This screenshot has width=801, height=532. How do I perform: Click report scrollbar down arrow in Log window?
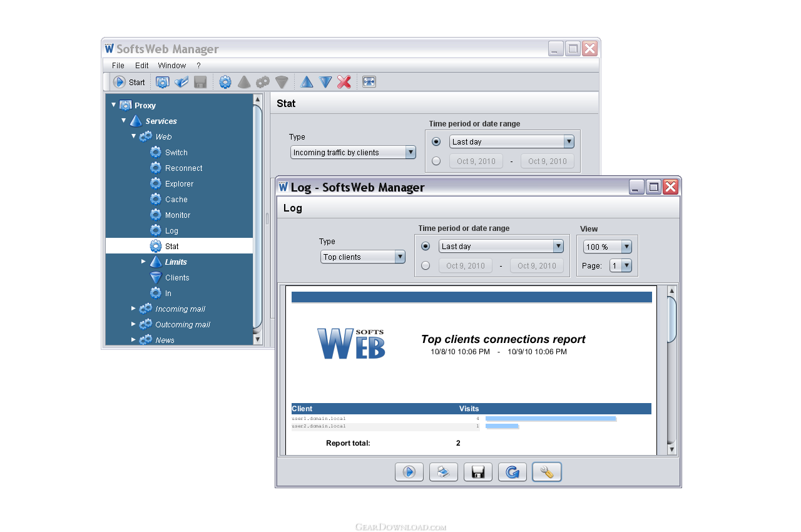[x=672, y=449]
